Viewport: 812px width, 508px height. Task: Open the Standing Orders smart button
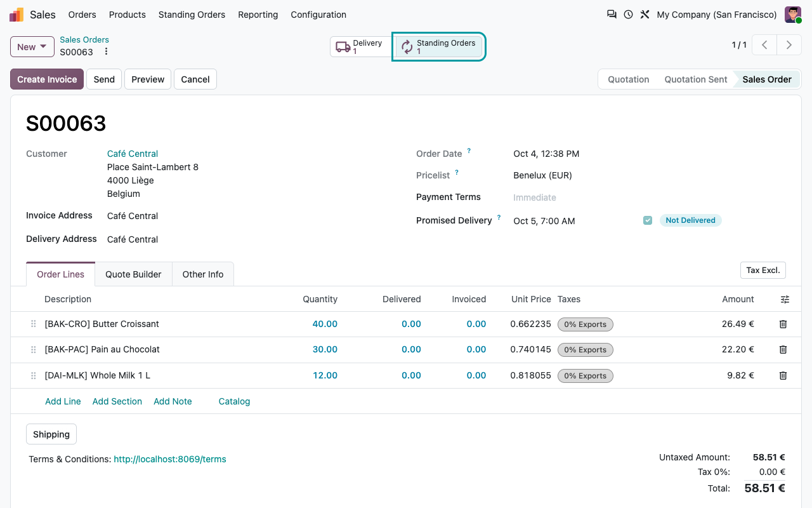pos(439,47)
